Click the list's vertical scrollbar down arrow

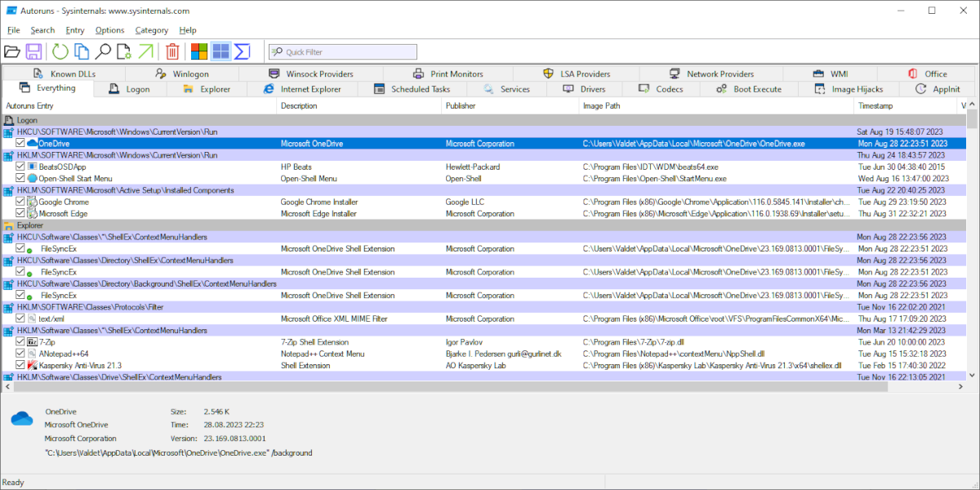(x=972, y=374)
